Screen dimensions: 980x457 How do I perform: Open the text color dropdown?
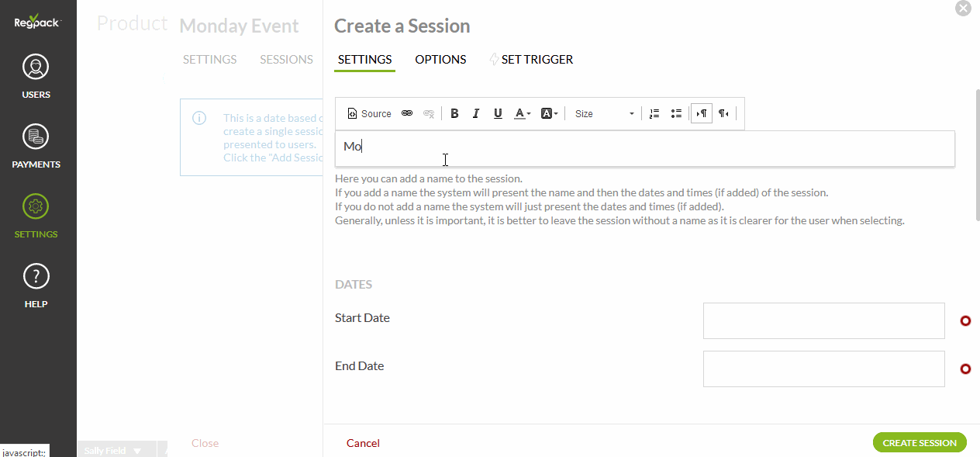523,114
